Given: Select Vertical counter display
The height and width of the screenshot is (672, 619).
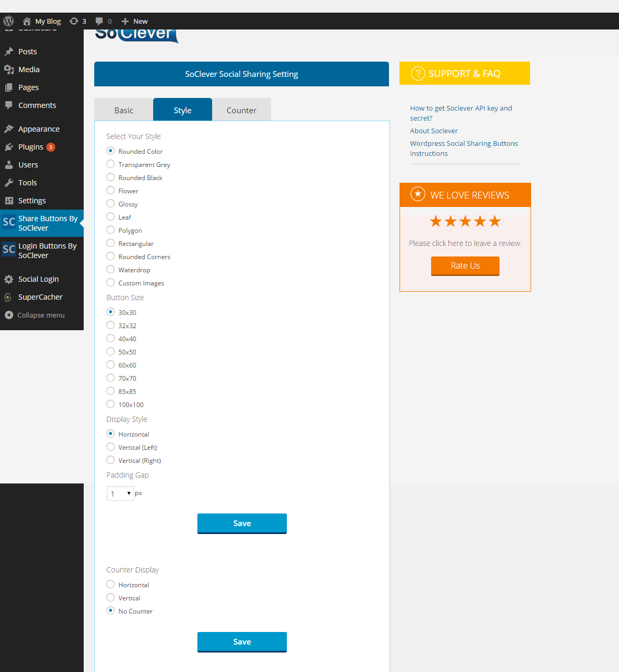Looking at the screenshot, I should point(111,598).
